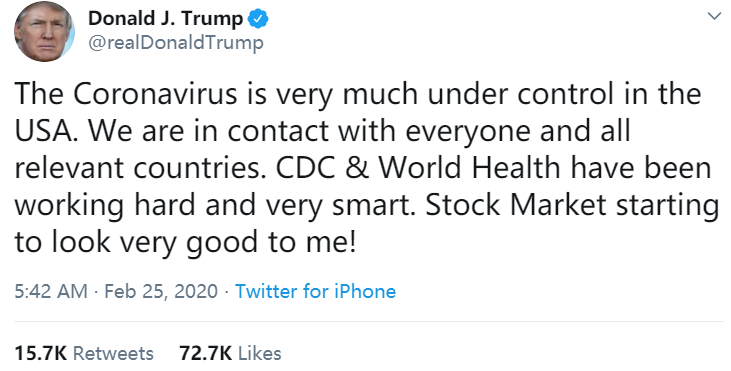The height and width of the screenshot is (371, 731).
Task: Open the profile avatar photo
Action: 44,32
